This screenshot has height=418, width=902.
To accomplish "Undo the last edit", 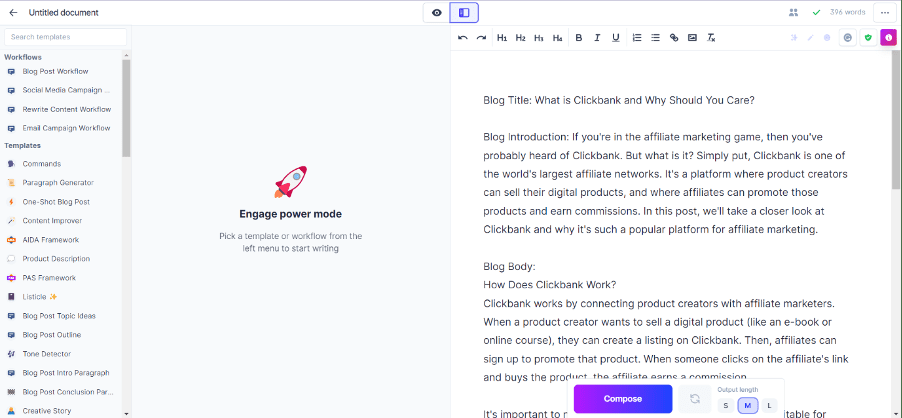I will click(x=463, y=38).
